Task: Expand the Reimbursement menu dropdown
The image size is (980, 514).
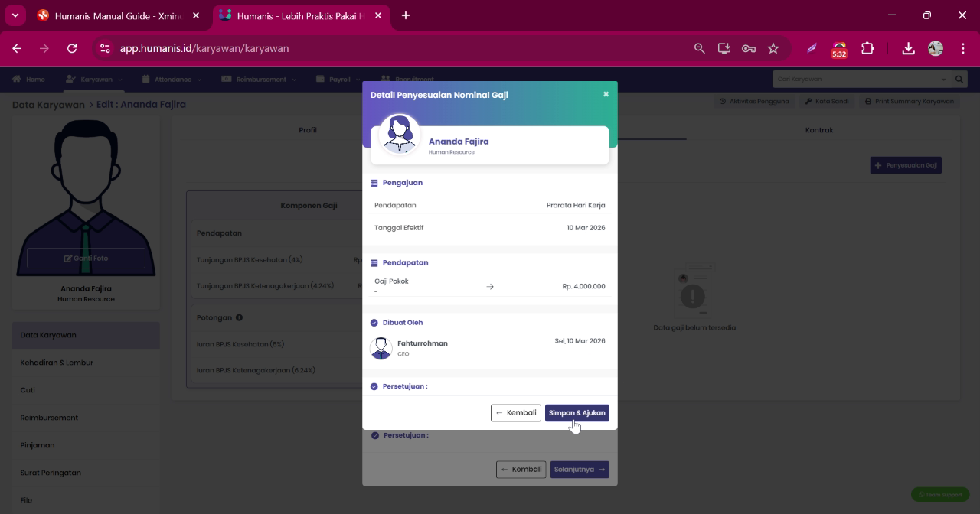Action: click(x=259, y=79)
